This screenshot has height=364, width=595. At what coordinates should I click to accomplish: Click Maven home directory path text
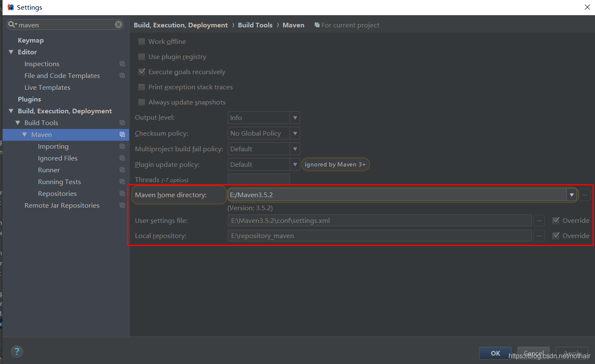pos(251,195)
